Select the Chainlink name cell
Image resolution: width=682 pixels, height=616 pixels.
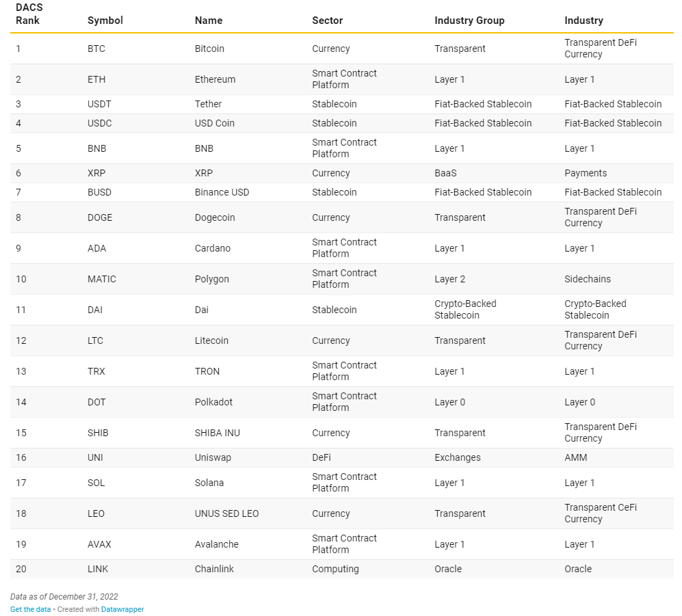point(215,569)
